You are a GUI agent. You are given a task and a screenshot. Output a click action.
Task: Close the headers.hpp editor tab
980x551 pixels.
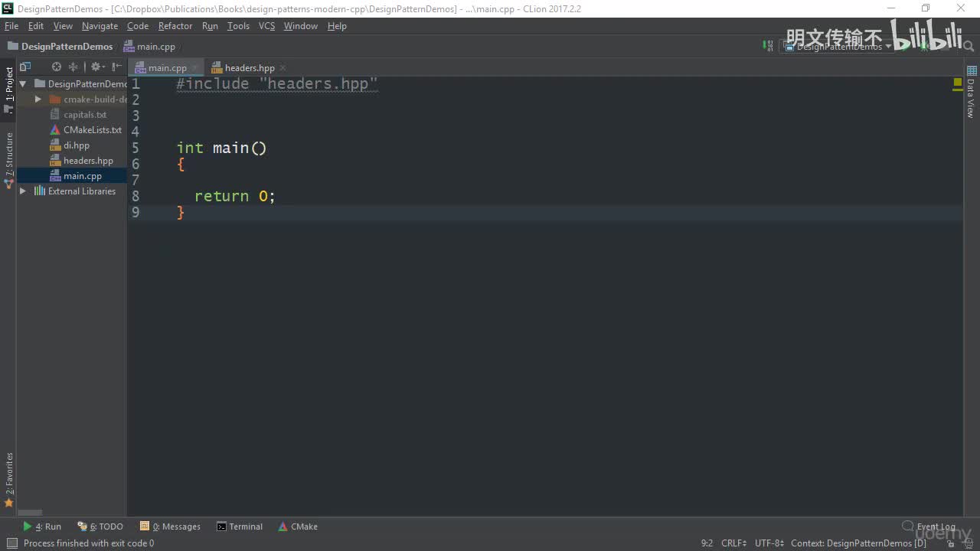[x=283, y=68]
